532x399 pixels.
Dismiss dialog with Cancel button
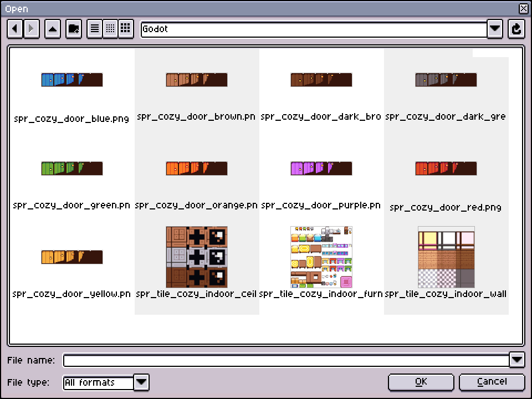point(492,382)
